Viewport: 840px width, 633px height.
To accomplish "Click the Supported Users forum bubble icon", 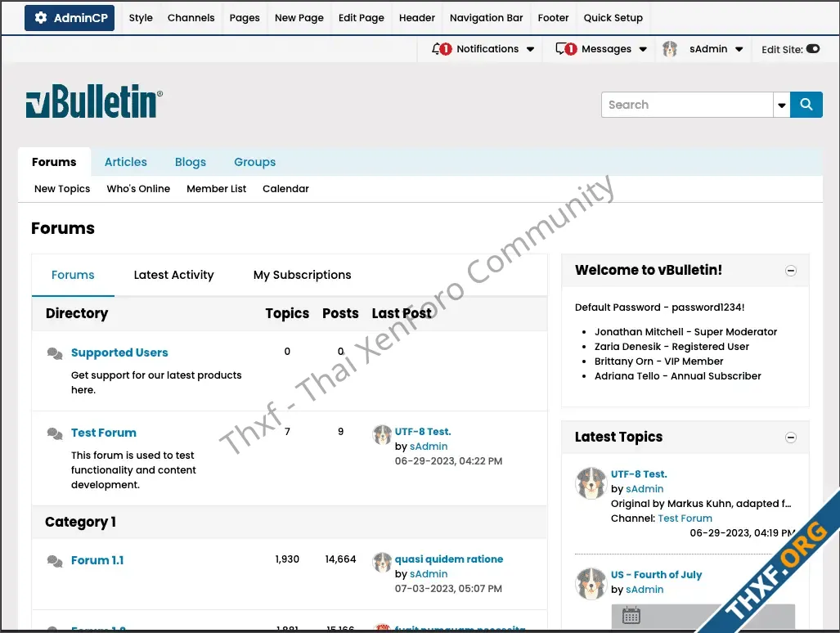I will point(55,353).
